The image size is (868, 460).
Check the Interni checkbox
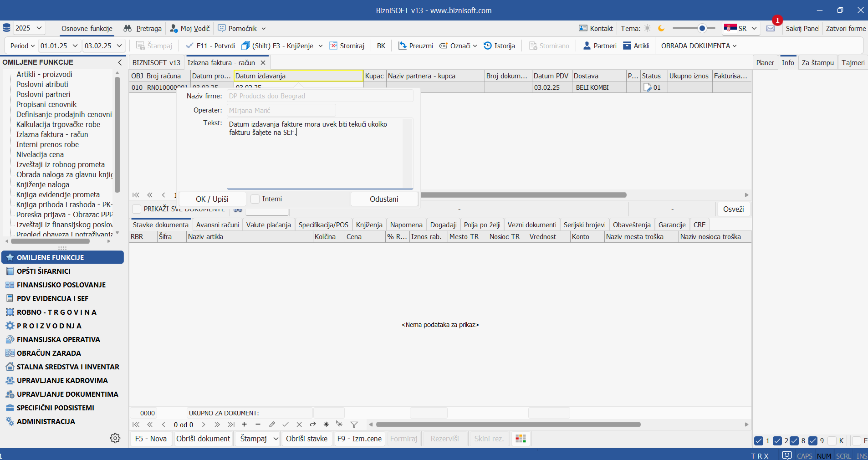255,199
